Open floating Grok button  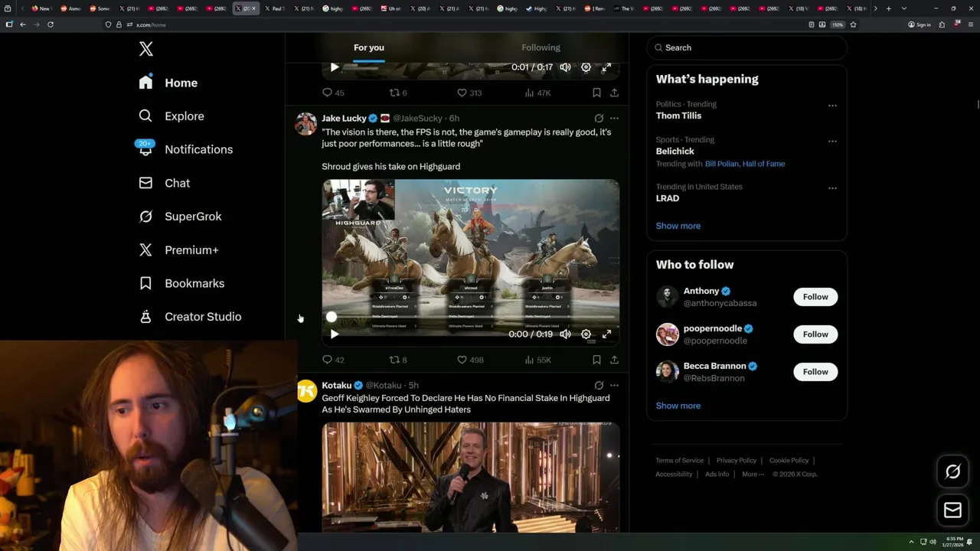952,472
